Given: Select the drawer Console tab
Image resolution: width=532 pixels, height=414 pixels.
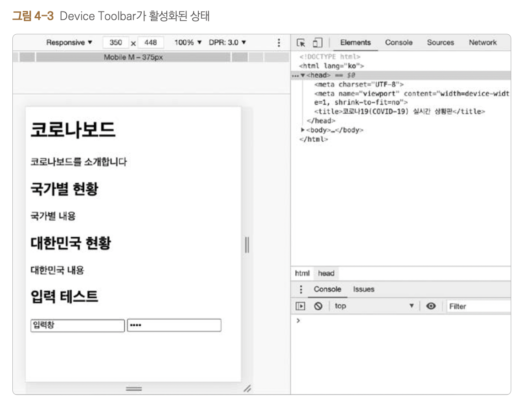Looking at the screenshot, I should coord(327,289).
